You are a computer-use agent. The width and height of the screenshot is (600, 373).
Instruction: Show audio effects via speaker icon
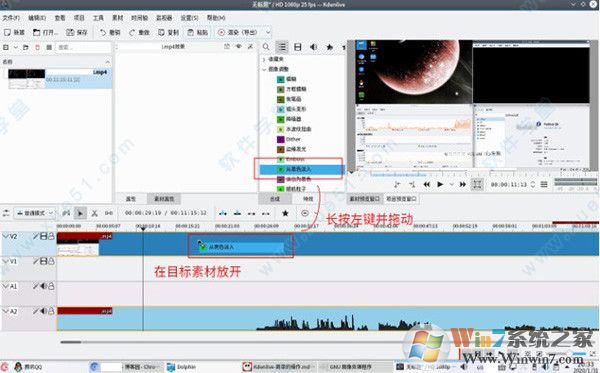coord(313,47)
